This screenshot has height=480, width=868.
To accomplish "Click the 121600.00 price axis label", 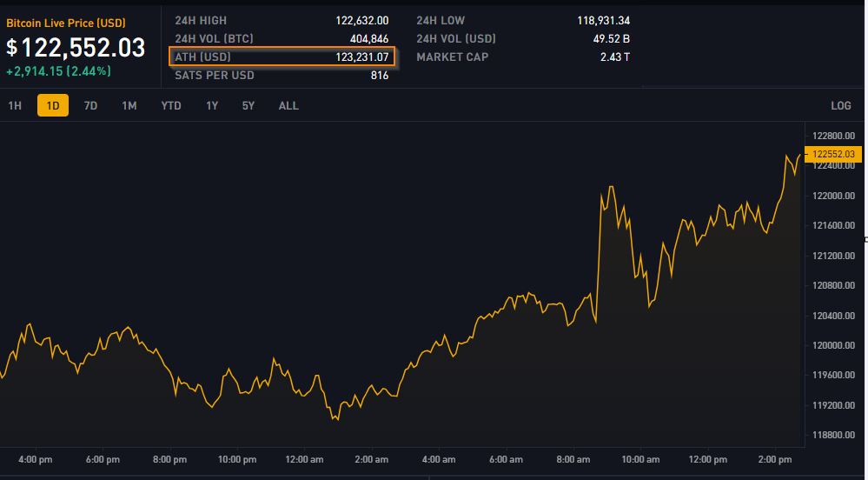I will click(x=833, y=225).
